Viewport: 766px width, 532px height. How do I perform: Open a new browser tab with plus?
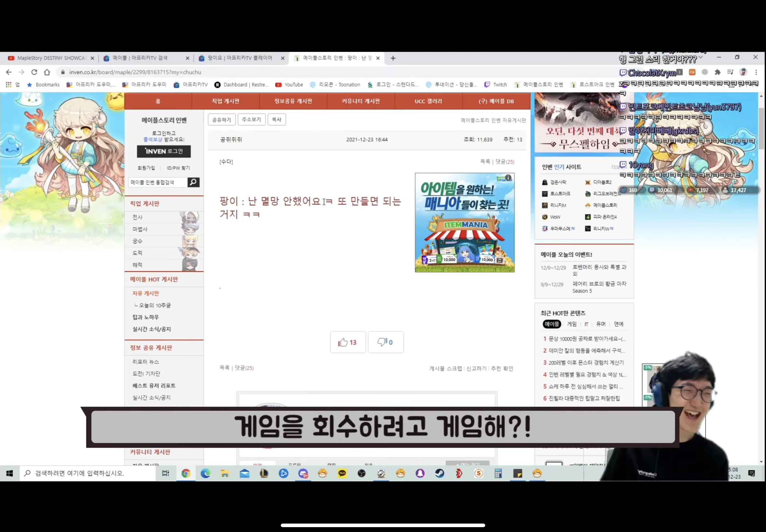393,58
